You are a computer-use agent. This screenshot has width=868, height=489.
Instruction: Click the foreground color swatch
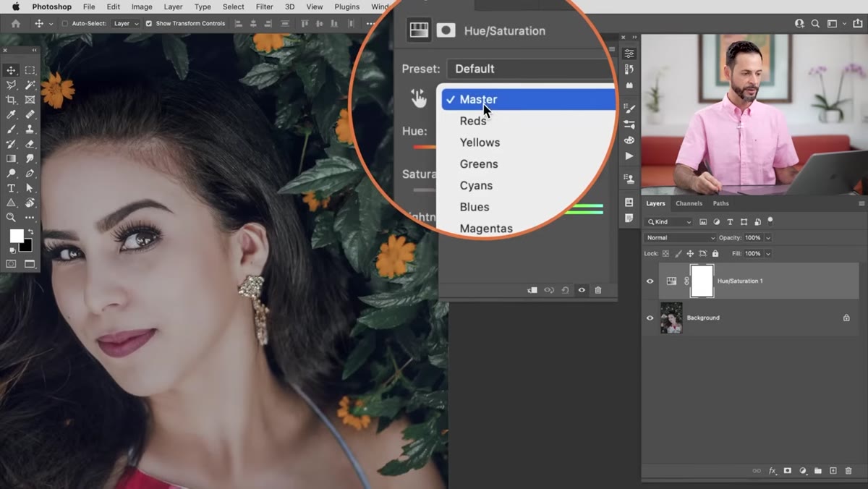coord(15,236)
